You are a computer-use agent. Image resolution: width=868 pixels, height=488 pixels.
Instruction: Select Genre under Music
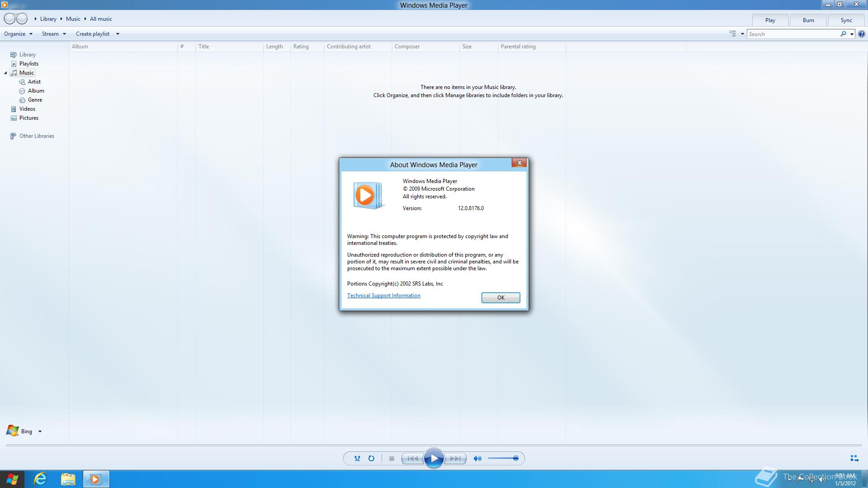tap(35, 100)
